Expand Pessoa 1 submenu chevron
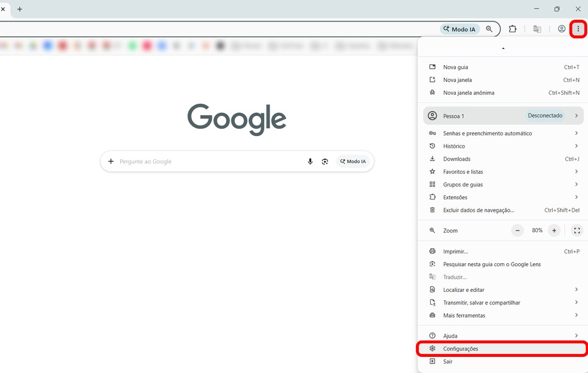Image resolution: width=588 pixels, height=373 pixels. [x=577, y=116]
